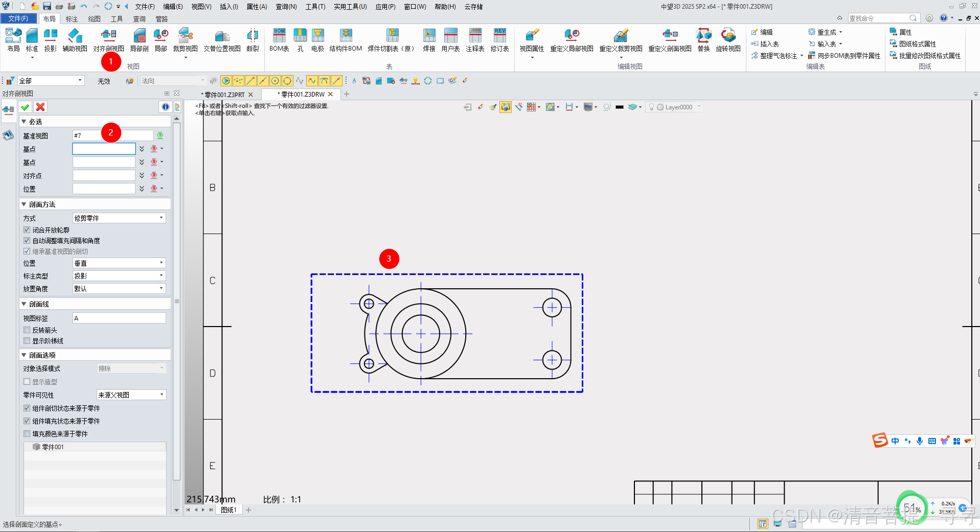The height and width of the screenshot is (532, 980).
Task: Click 重定义剖面视图 tool
Action: pos(670,40)
